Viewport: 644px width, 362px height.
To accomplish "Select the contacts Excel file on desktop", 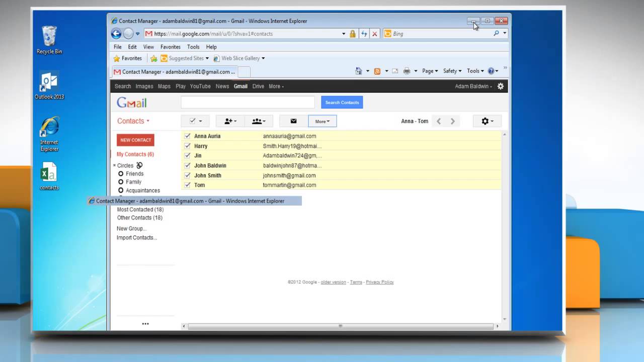I will (x=49, y=176).
